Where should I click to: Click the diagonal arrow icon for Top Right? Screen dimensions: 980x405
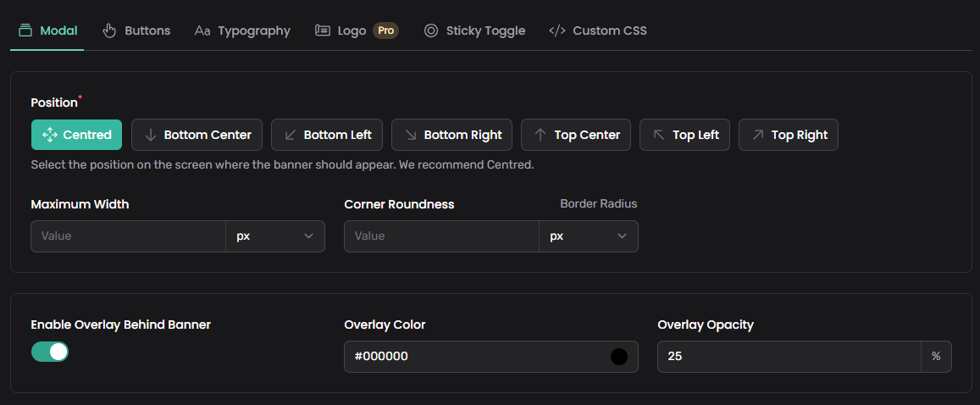tap(758, 135)
